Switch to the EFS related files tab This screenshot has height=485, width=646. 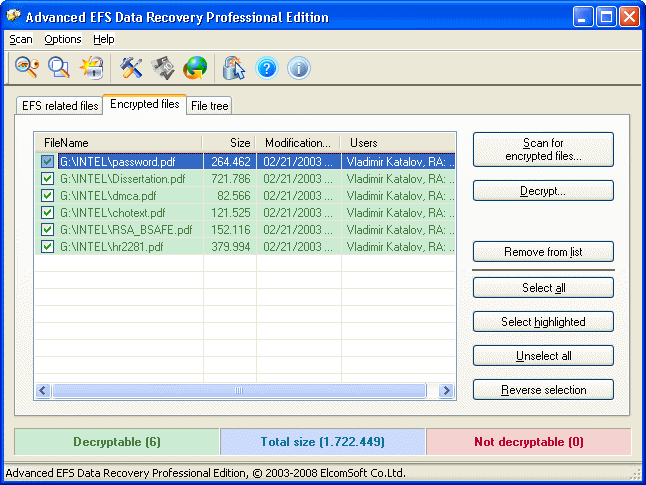pyautogui.click(x=60, y=106)
